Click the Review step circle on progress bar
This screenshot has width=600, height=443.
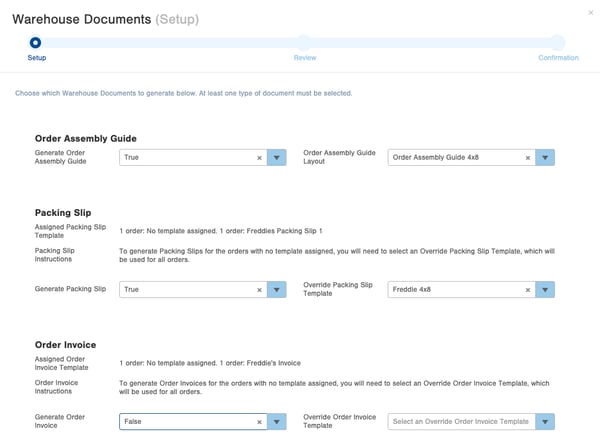[x=304, y=42]
